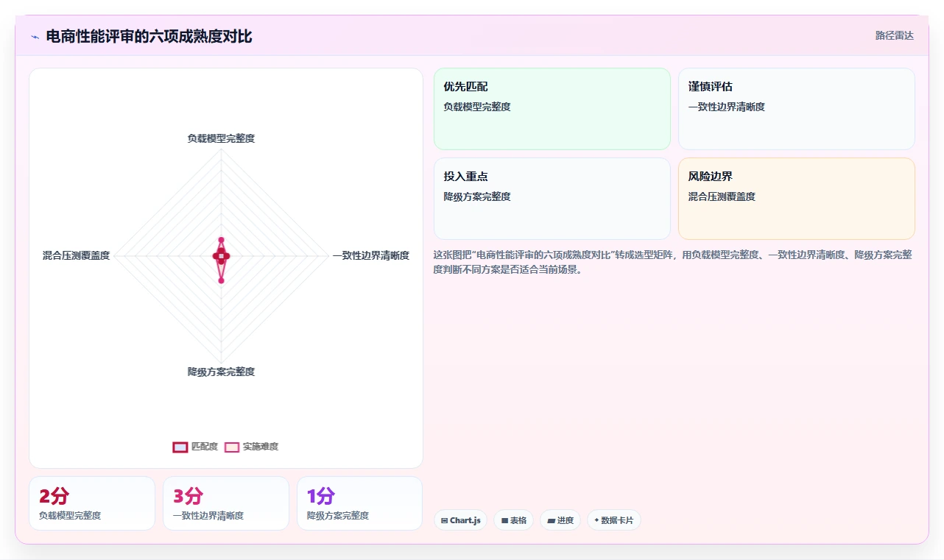Viewport: 944px width, 560px height.
Task: Click the 1分 score value
Action: [x=321, y=496]
